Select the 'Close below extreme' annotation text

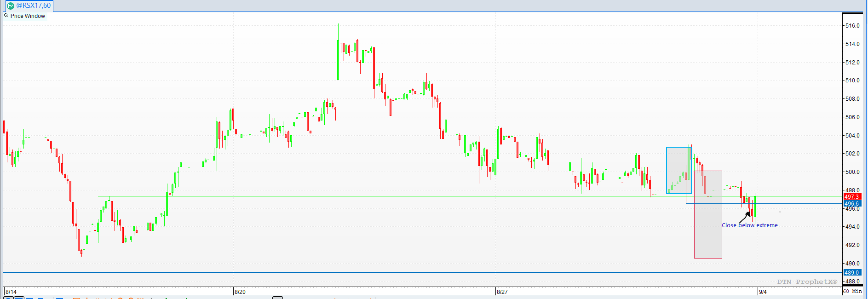coord(750,225)
